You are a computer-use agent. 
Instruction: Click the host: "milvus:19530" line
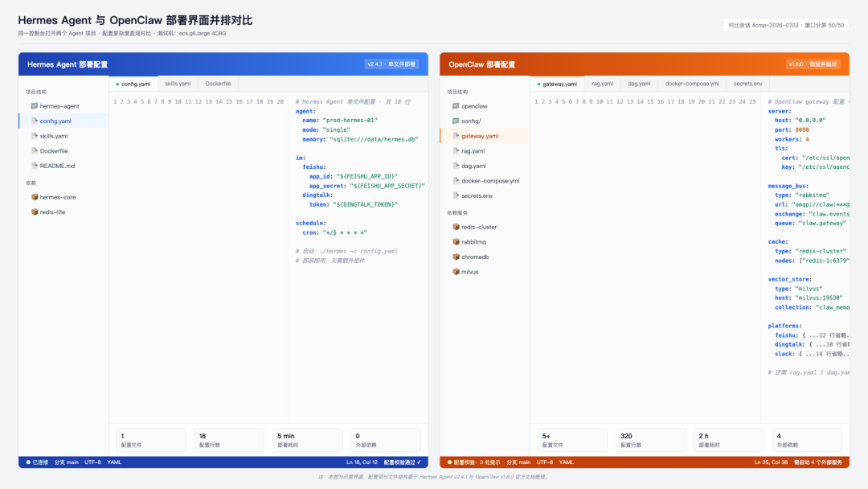(x=809, y=298)
